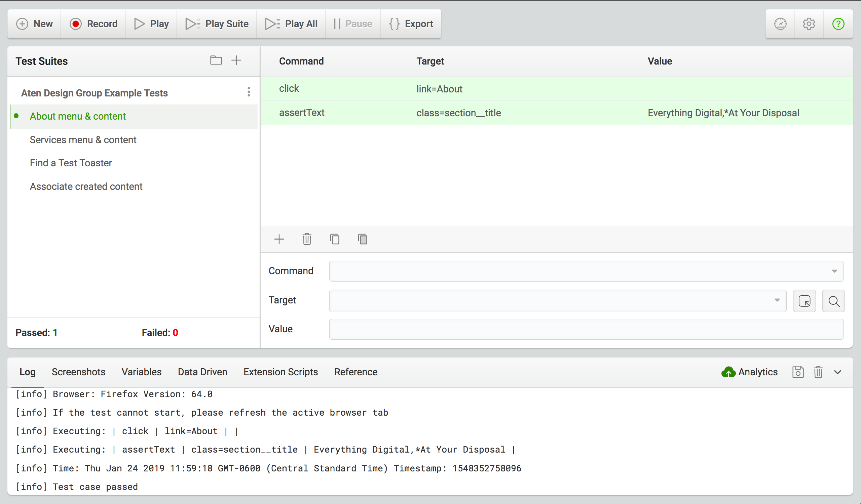Open the Find a Test Toaster test
Viewport: 861px width, 504px height.
click(x=71, y=163)
